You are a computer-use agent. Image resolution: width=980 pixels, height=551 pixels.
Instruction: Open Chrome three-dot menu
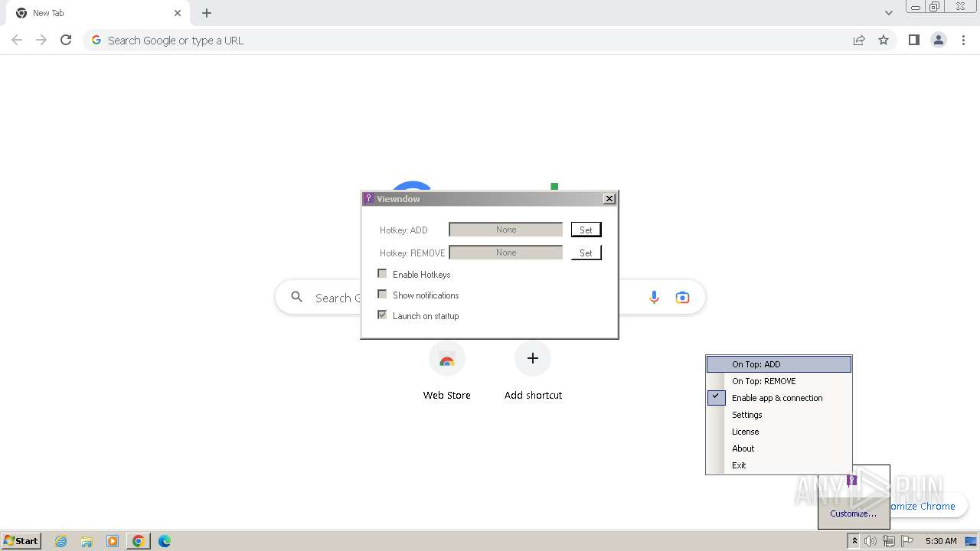coord(964,41)
